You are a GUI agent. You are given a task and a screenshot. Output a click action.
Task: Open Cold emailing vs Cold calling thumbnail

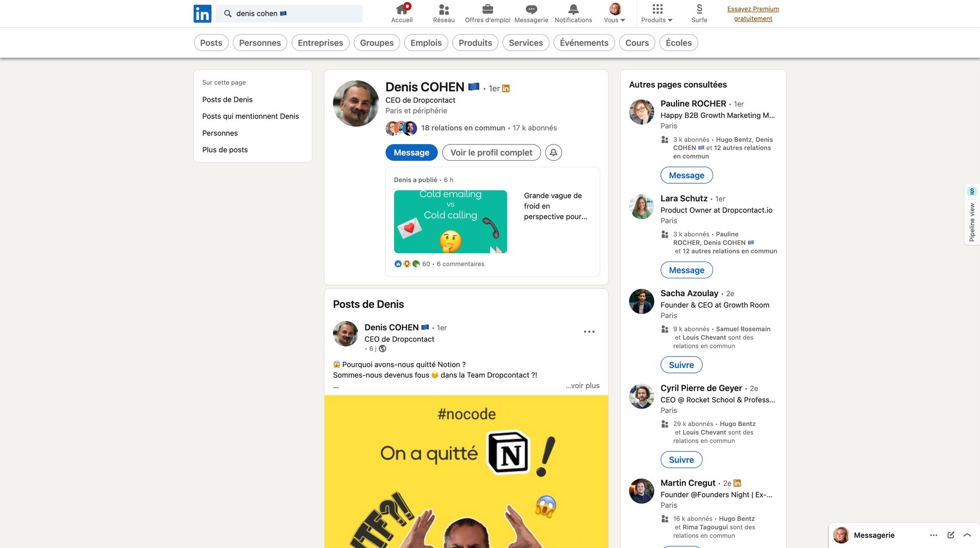pyautogui.click(x=451, y=222)
